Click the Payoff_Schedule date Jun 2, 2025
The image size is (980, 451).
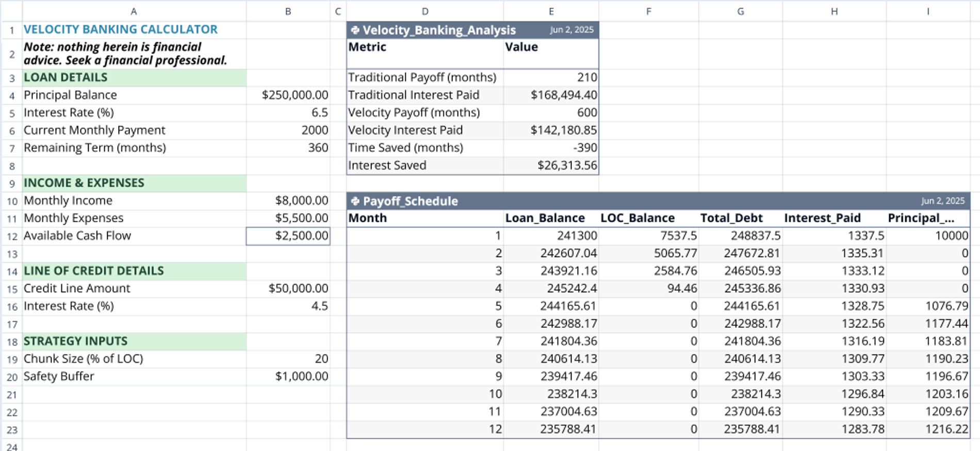[943, 201]
